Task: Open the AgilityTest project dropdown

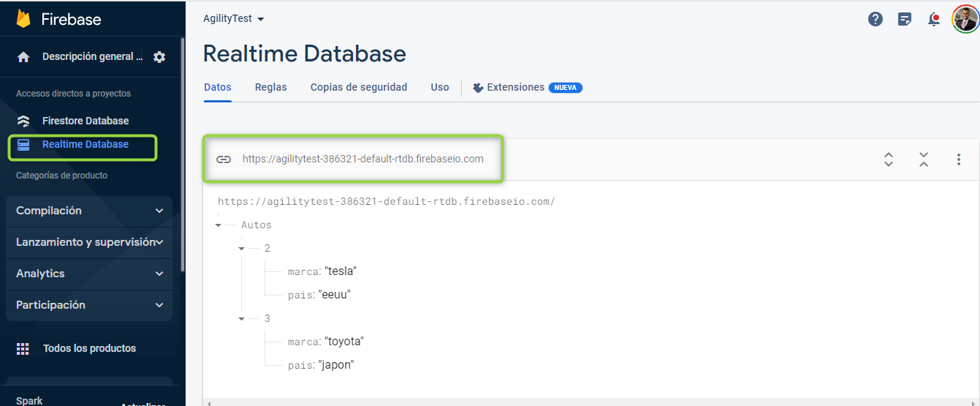Action: point(234,19)
